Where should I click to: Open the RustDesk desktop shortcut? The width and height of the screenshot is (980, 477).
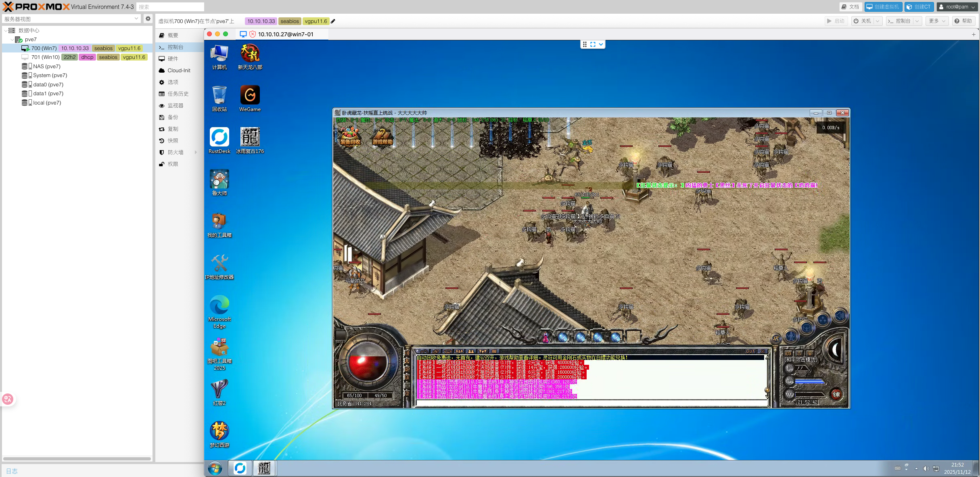(219, 138)
